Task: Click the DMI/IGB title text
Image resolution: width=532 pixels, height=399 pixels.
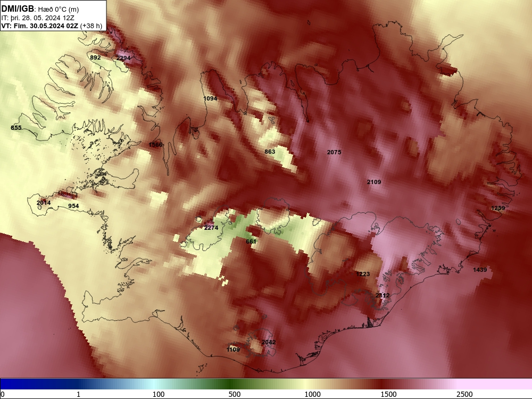Action: coord(18,9)
